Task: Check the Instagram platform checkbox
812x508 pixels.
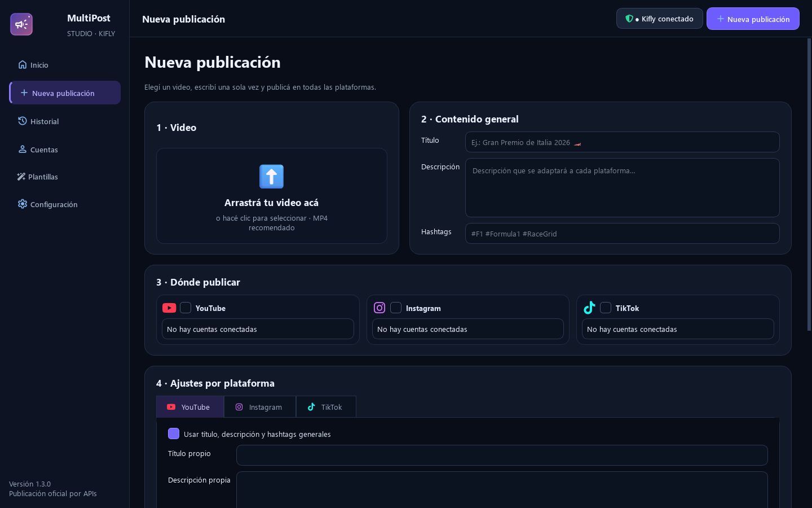Action: tap(396, 308)
